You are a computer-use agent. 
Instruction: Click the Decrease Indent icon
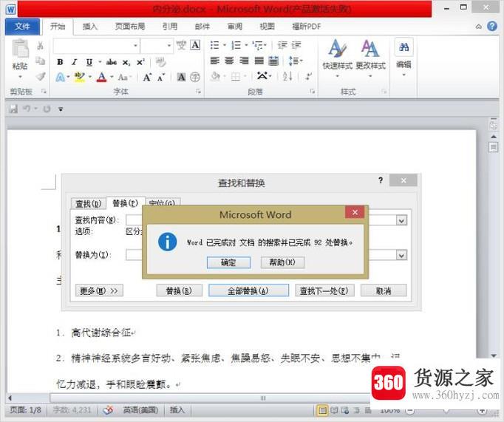click(x=282, y=45)
